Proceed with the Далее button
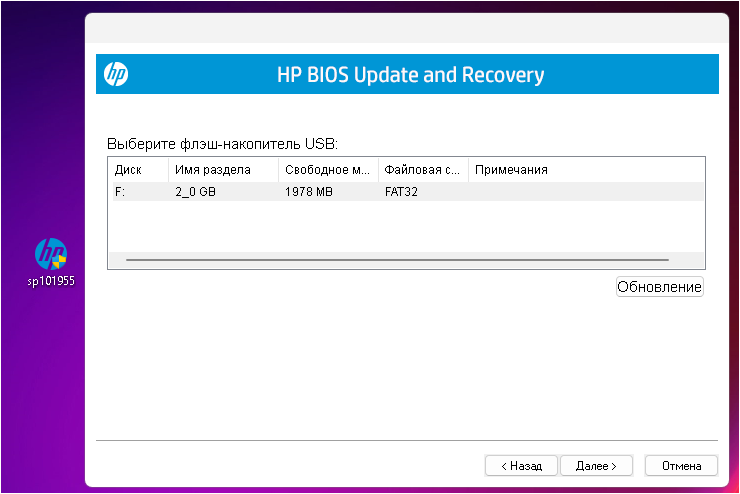Image resolution: width=740 pixels, height=494 pixels. [597, 466]
